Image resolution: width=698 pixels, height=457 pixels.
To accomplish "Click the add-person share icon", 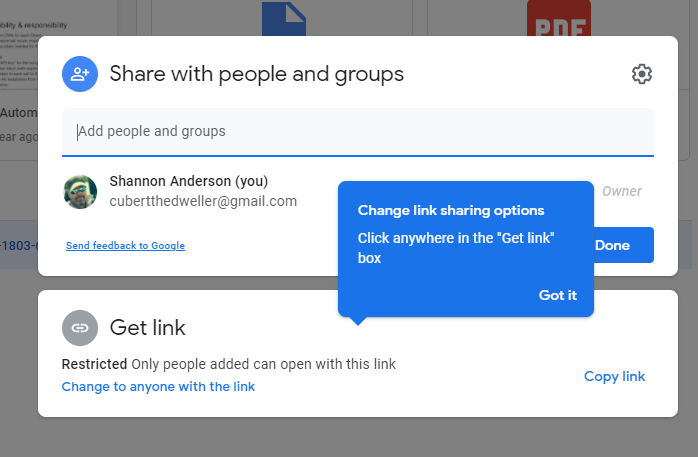I will 79,74.
